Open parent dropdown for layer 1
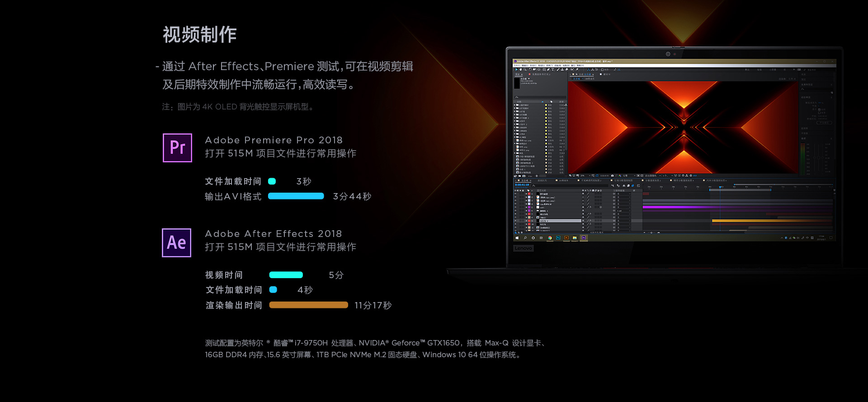This screenshot has width=868, height=402. (623, 194)
